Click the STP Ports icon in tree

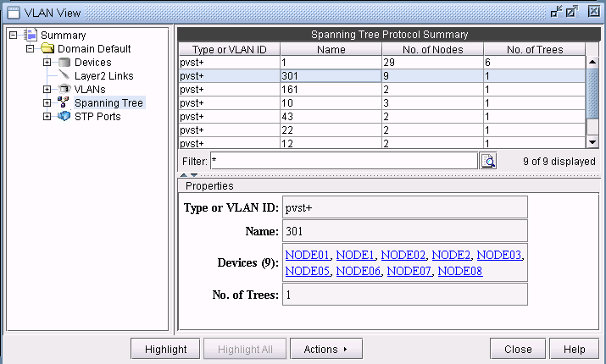coord(64,117)
